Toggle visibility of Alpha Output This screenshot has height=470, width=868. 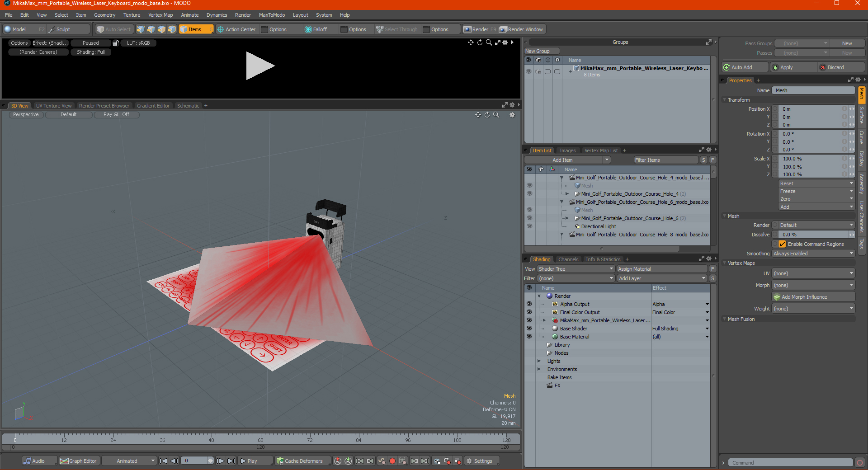(529, 304)
